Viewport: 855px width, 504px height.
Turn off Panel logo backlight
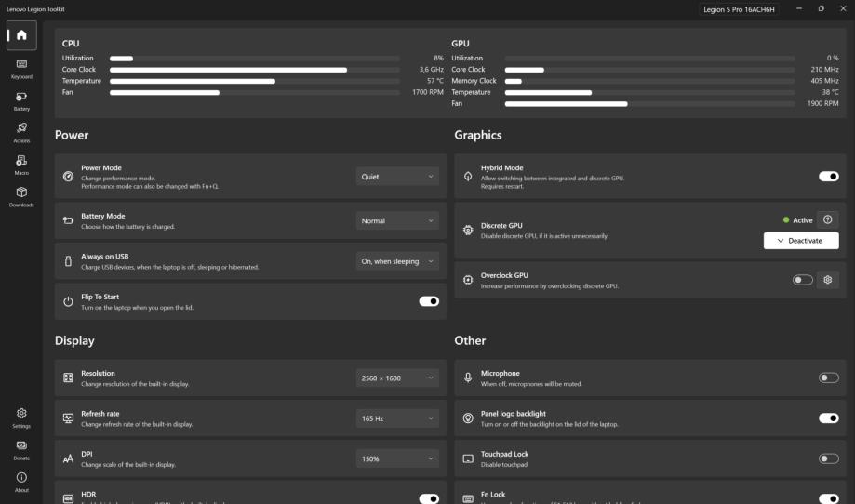[829, 418]
